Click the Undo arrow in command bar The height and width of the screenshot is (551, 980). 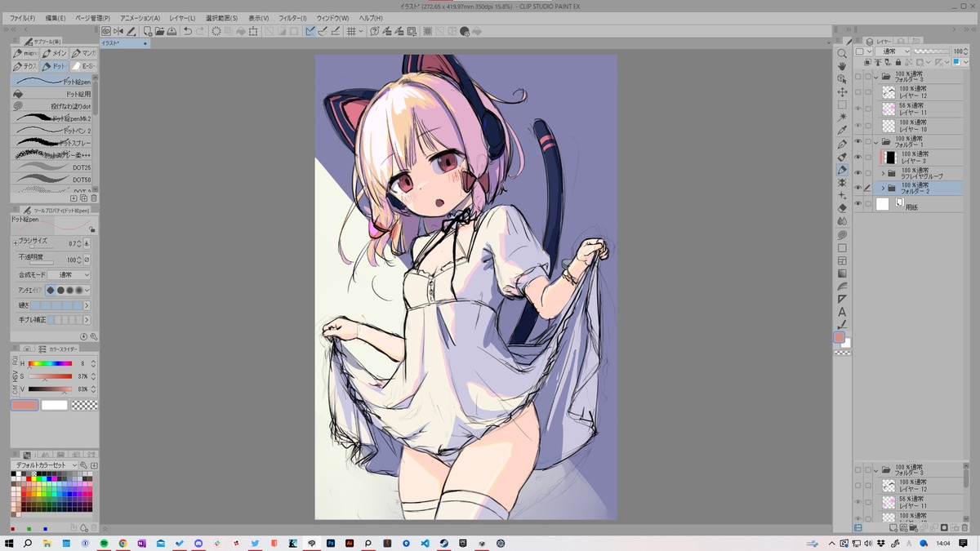(x=188, y=31)
